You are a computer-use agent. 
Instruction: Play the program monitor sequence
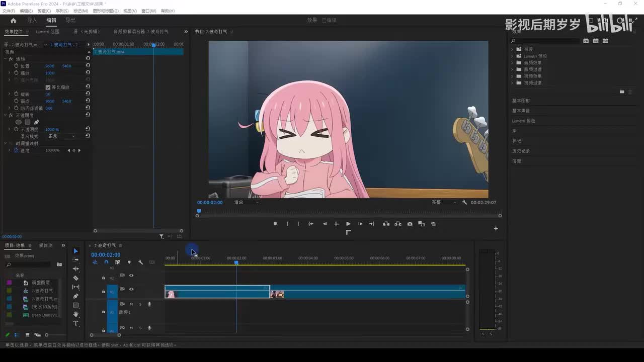point(348,224)
